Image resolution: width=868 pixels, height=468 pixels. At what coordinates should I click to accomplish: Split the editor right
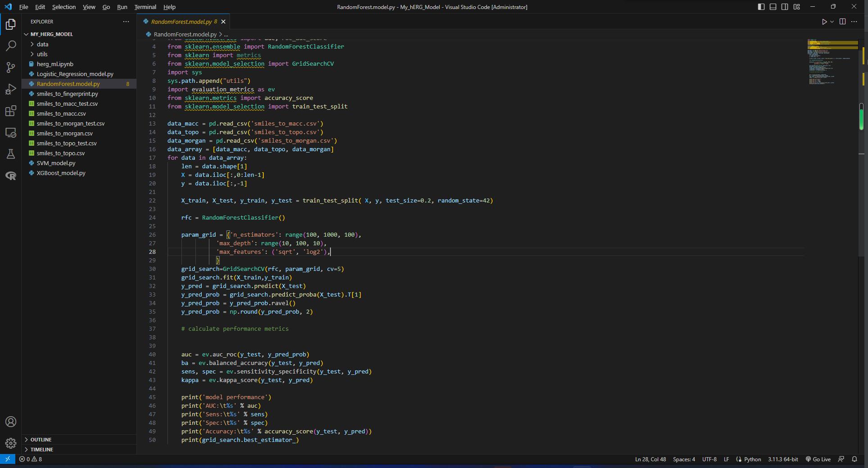pos(843,22)
